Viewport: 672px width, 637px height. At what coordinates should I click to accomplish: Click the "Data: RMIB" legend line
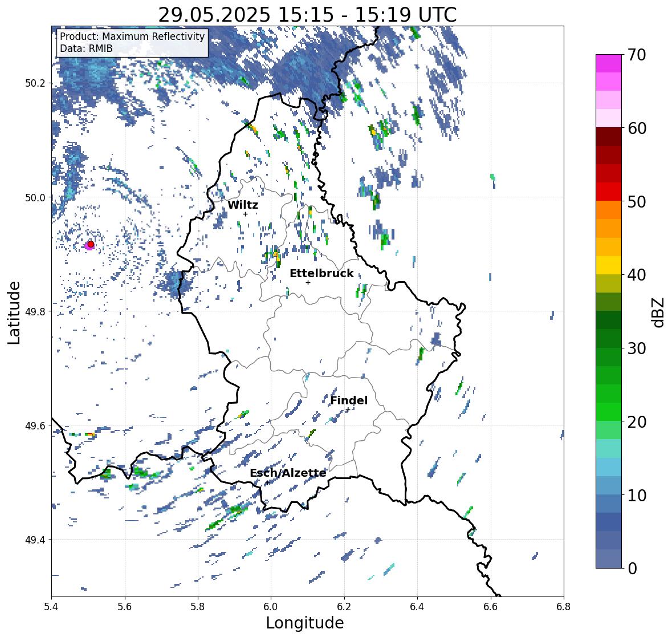86,48
